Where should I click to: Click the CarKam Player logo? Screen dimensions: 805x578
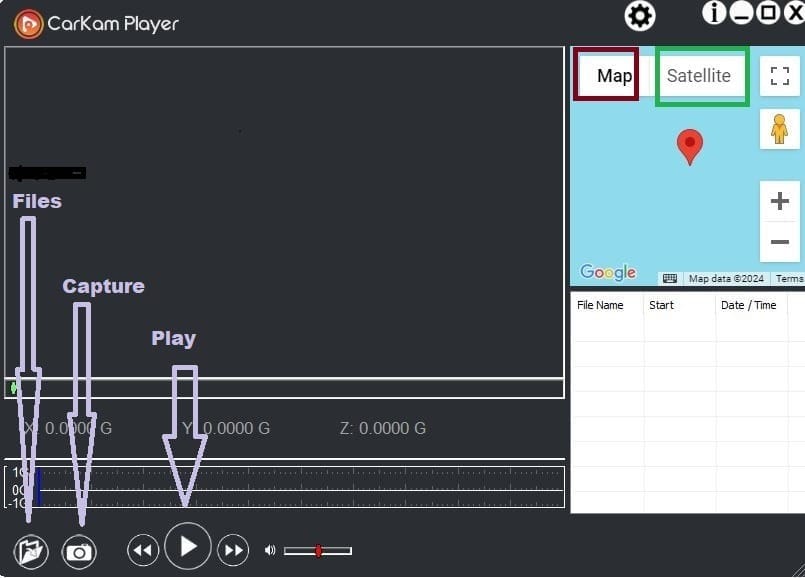(28, 24)
